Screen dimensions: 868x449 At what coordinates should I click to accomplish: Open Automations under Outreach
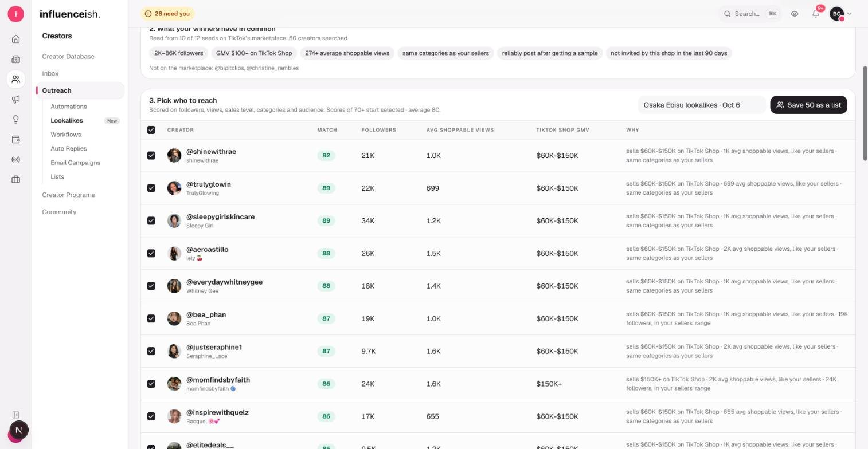click(69, 107)
